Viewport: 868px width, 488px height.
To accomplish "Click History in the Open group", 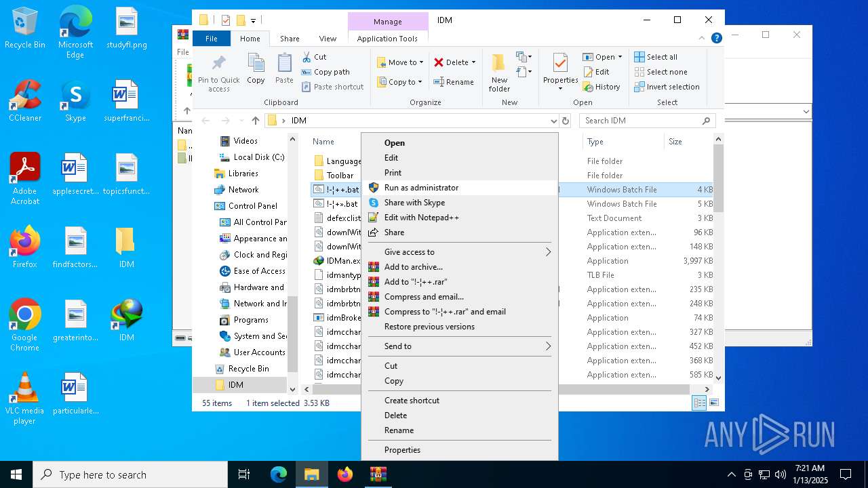I will tap(601, 87).
